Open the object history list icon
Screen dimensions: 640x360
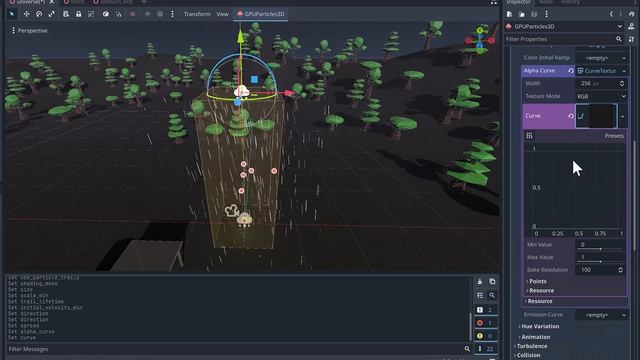click(x=631, y=14)
